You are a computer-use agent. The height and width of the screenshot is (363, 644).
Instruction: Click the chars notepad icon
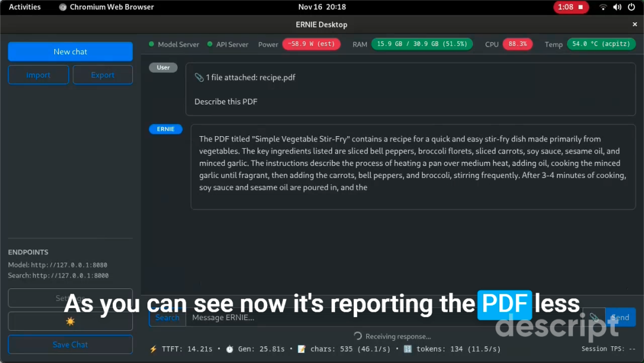coord(302,349)
